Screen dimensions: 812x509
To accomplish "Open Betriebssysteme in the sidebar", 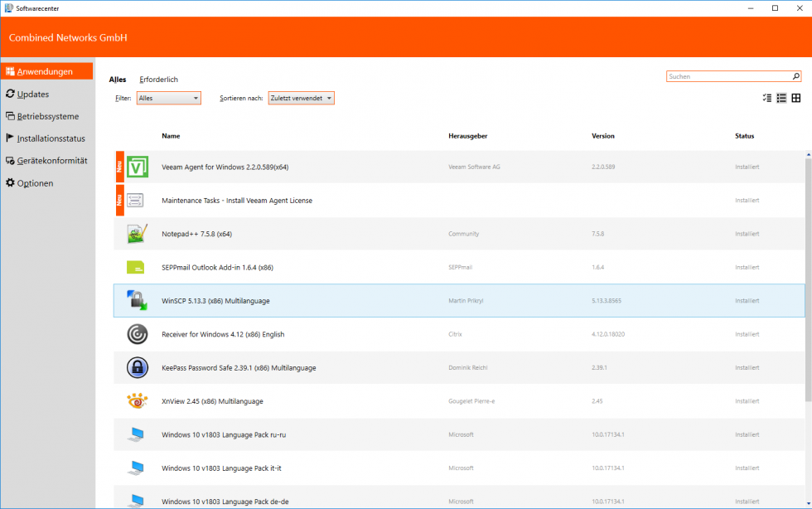I will (x=47, y=116).
